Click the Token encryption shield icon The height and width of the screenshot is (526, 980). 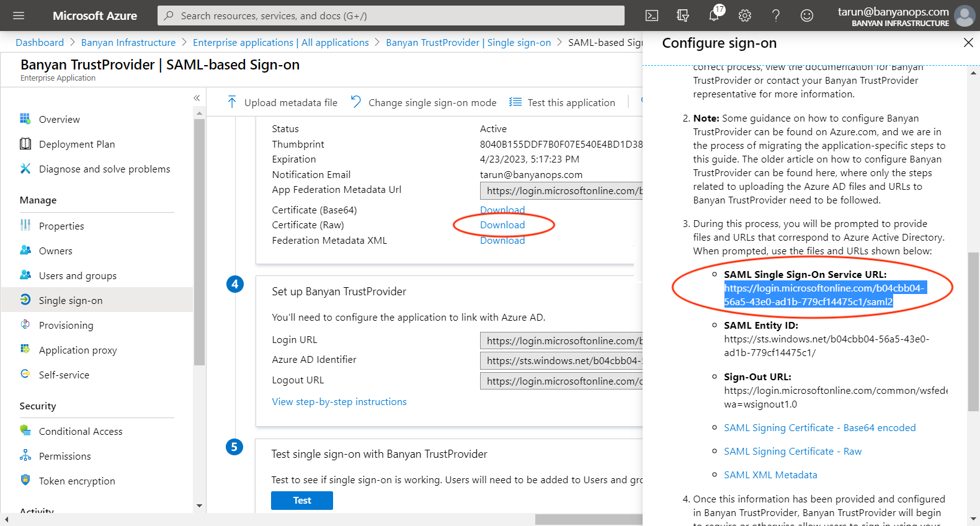tap(25, 480)
